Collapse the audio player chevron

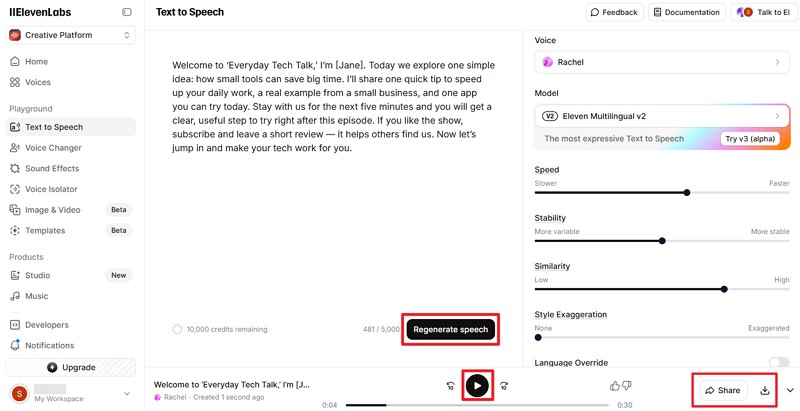790,391
